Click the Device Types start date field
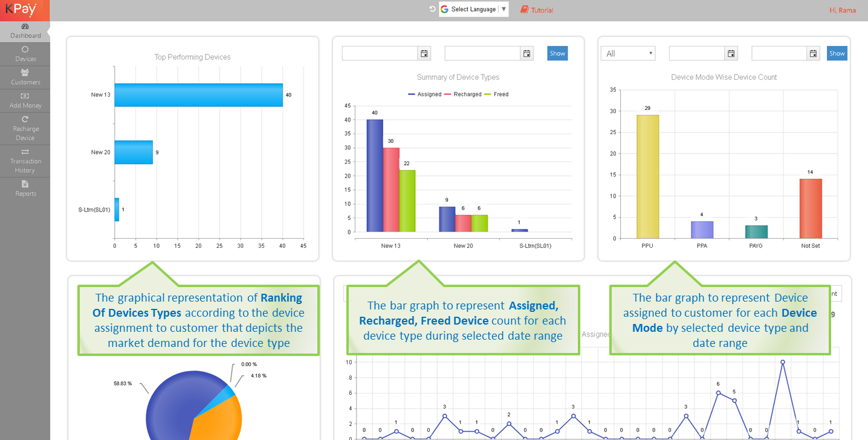868x440 pixels. pos(380,53)
